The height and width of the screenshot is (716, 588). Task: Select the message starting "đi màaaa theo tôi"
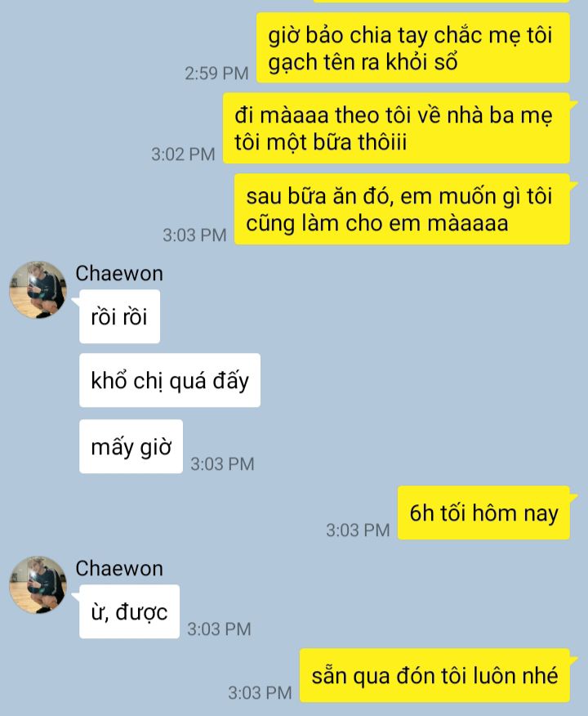point(396,128)
